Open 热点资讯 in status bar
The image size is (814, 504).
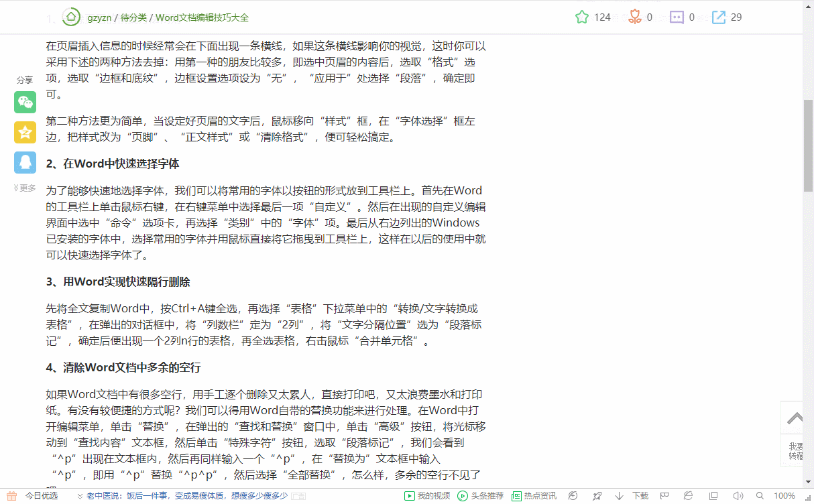click(534, 496)
